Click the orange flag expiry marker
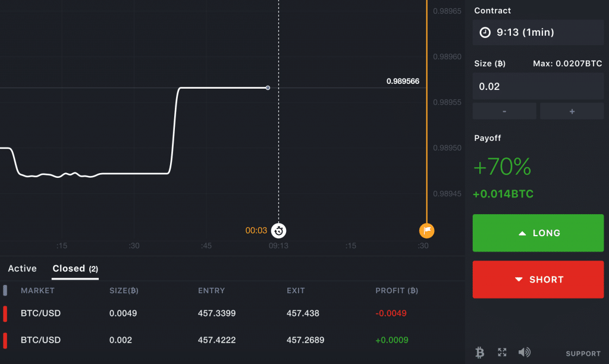This screenshot has height=364, width=609. tap(426, 231)
